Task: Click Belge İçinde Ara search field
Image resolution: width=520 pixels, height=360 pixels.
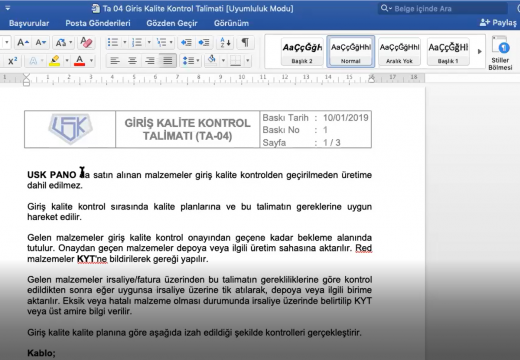Action: [443, 9]
